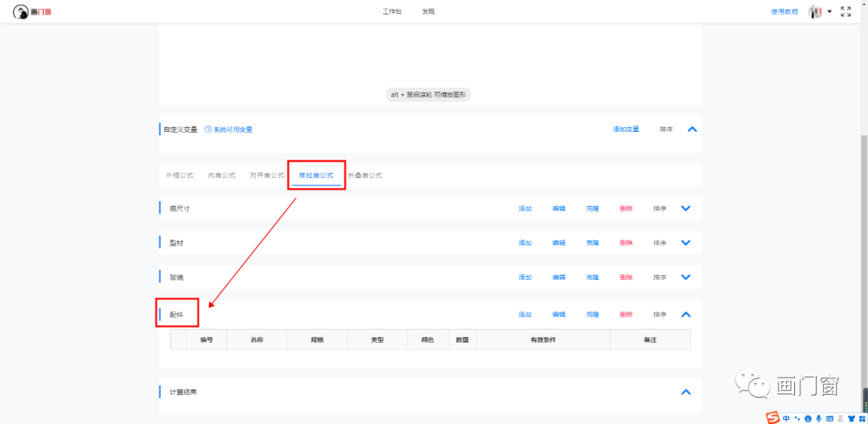Toggle the 中 Chinese/English input mode
The height and width of the screenshot is (424, 868).
click(x=786, y=418)
